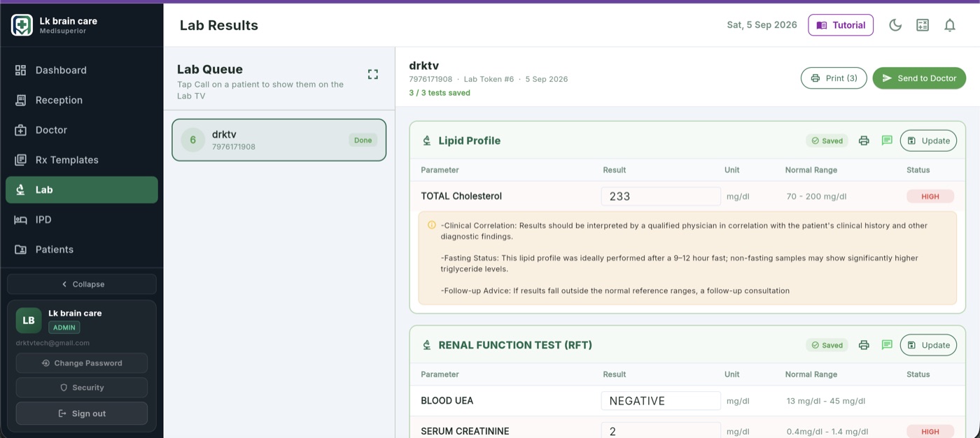
Task: Click Renal Function Test microscope icon
Action: (427, 345)
